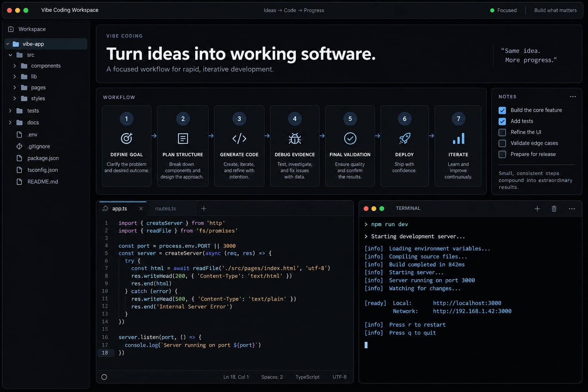Open a new editor tab
The width and height of the screenshot is (588, 392).
point(204,209)
